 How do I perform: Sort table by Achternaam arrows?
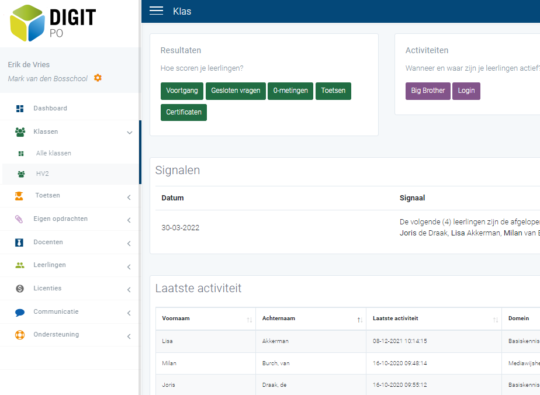[x=360, y=320]
